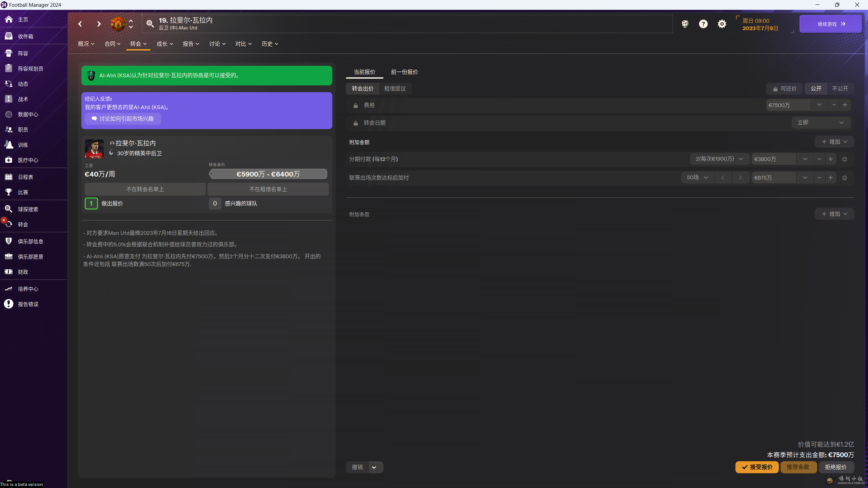Open the help question mark icon
This screenshot has height=488, width=868.
coord(703,24)
